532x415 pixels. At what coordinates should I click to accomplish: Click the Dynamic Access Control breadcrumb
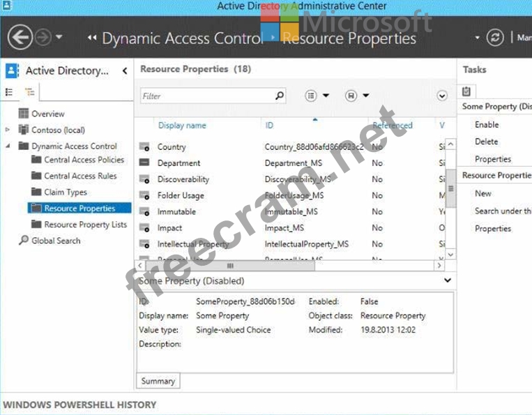pyautogui.click(x=183, y=38)
